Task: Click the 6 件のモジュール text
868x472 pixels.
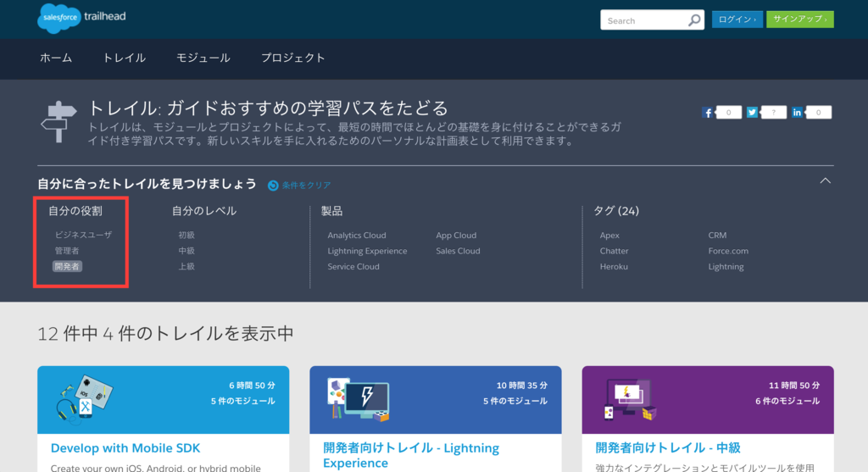Action: [787, 401]
